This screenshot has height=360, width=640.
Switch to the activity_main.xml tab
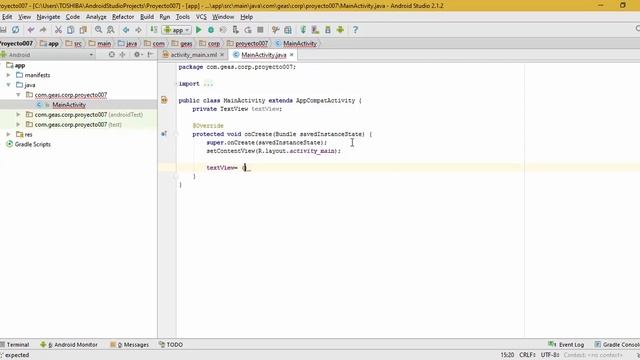[193, 55]
